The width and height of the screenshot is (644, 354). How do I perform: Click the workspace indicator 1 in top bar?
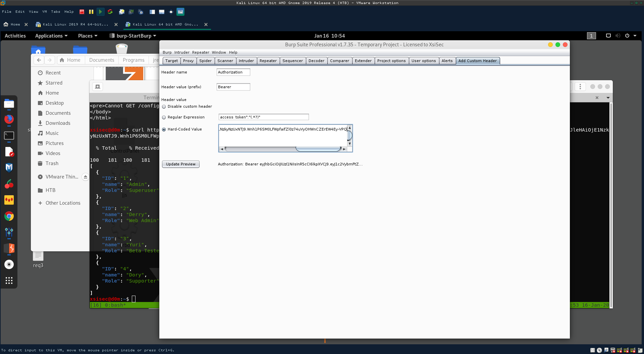(x=591, y=36)
